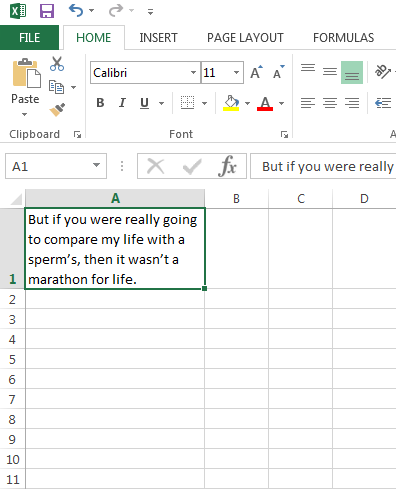Screen dimensions: 396x489
Task: Cancel the formula bar entry
Action: tap(156, 166)
